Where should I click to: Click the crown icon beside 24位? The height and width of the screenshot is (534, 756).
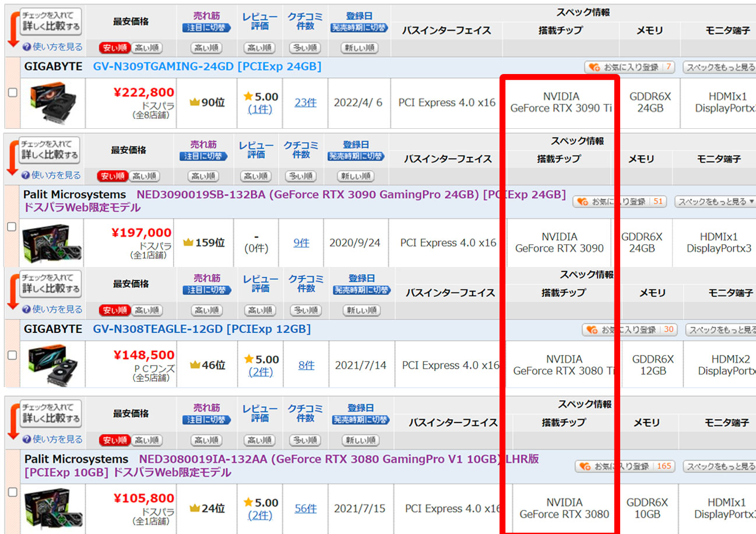pos(194,508)
